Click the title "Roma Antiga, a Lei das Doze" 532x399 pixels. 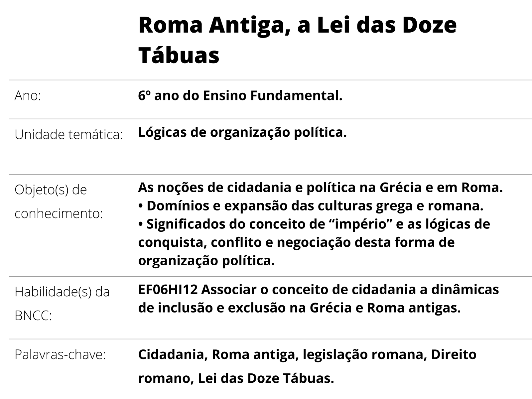[297, 26]
